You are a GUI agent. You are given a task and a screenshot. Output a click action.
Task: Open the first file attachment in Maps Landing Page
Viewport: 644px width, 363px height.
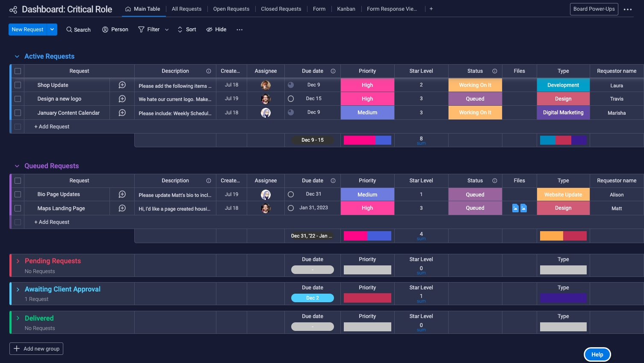click(515, 208)
